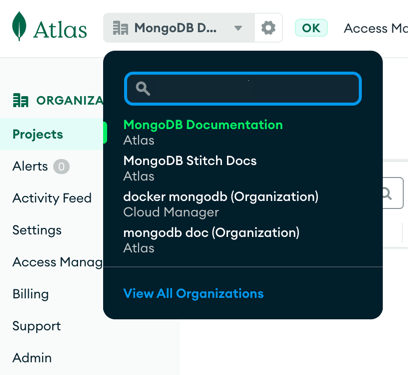Click Atlas label under mongodb doc
The height and width of the screenshot is (375, 408).
[x=139, y=248]
